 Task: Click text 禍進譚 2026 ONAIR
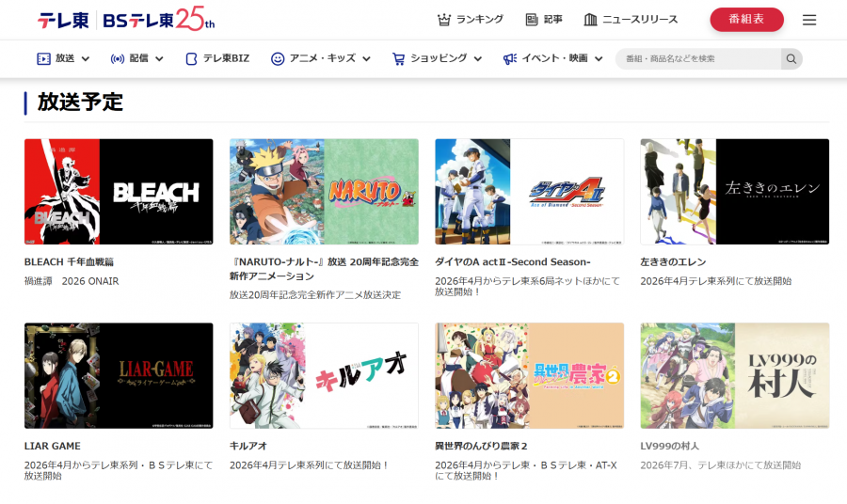point(72,281)
